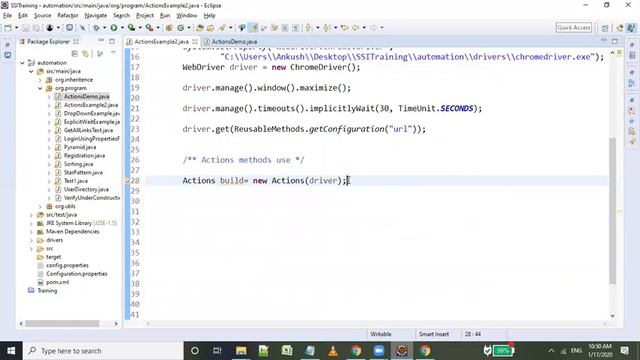Viewport: 640px width, 360px height.
Task: Click the Previous Annotation toolbar icon
Action: pyautogui.click(x=327, y=28)
